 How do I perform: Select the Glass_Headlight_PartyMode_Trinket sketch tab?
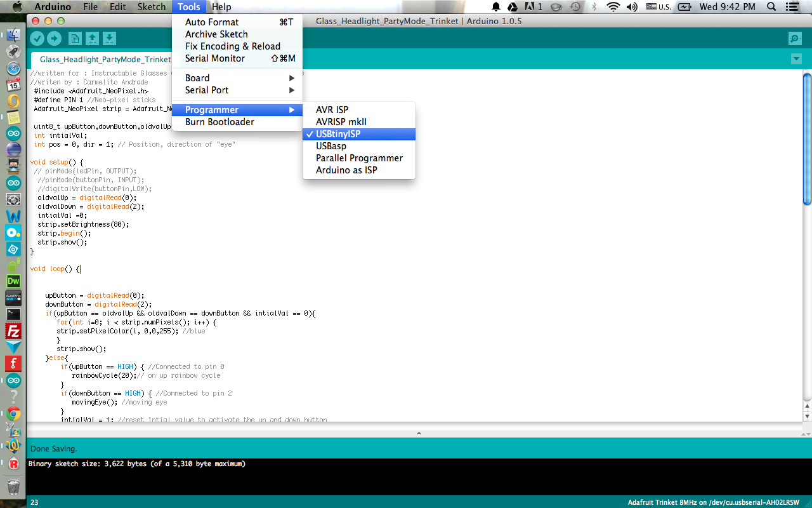click(x=105, y=60)
